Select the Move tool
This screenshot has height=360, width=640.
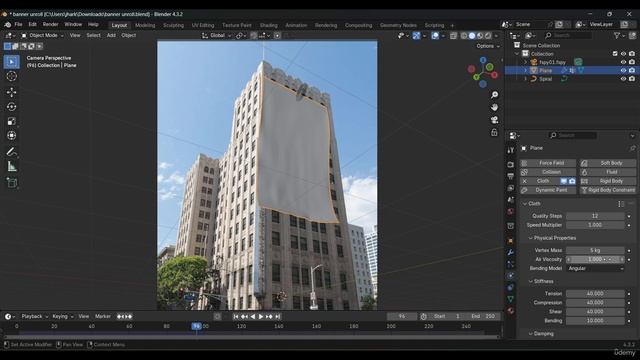(x=11, y=92)
